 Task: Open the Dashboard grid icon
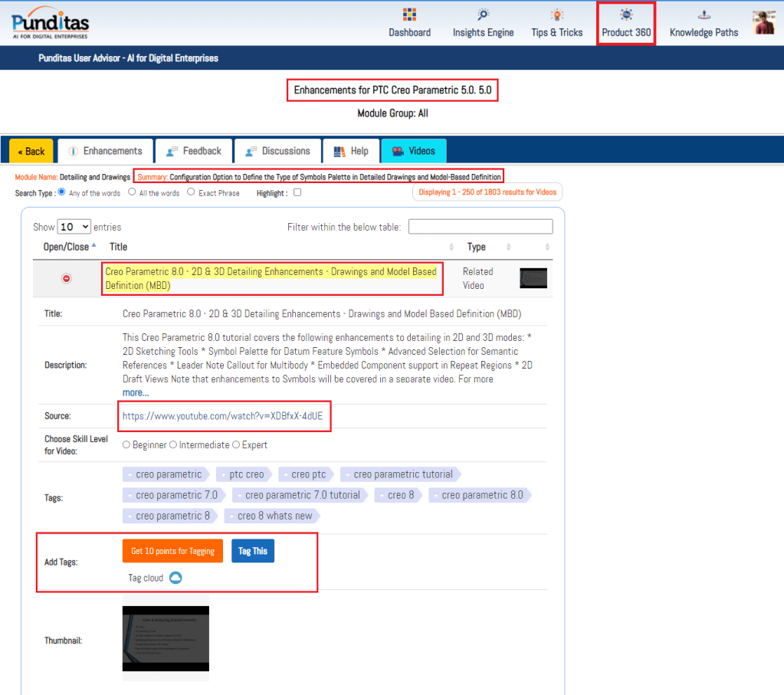(409, 15)
